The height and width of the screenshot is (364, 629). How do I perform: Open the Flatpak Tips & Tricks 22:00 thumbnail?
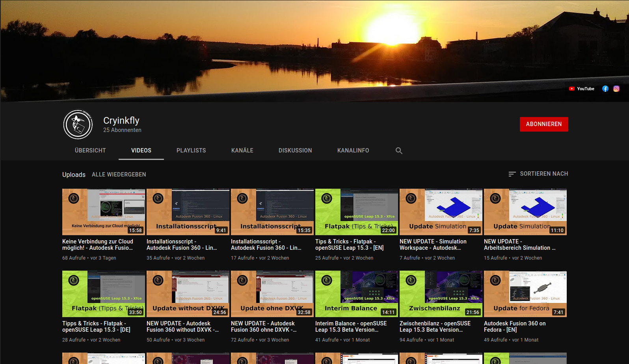[x=357, y=212]
